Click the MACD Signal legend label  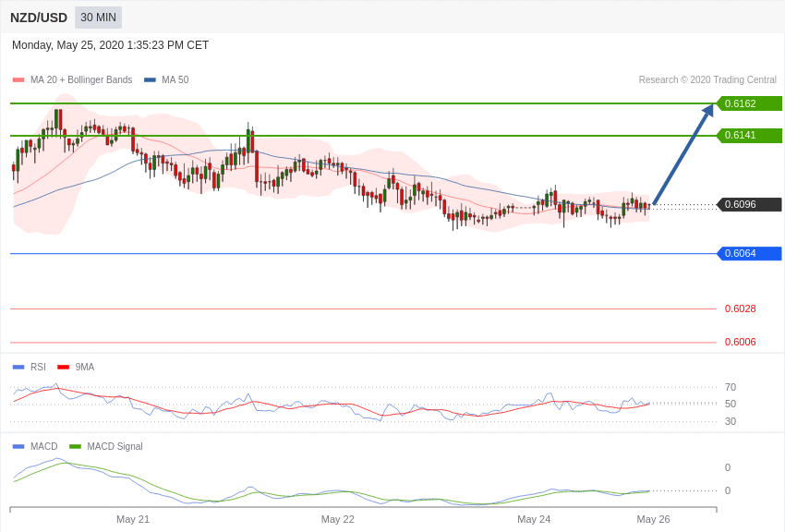point(115,446)
